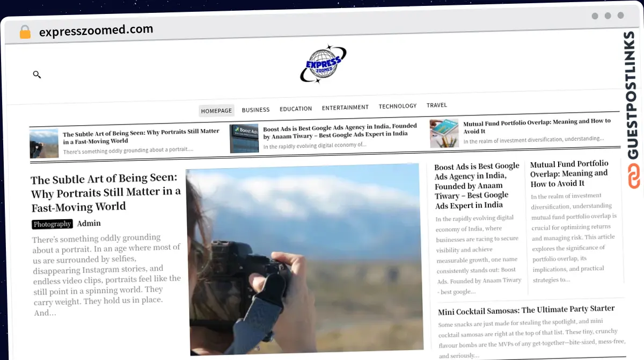Open the EDUCATION menu item
This screenshot has width=644, height=360.
pos(296,109)
